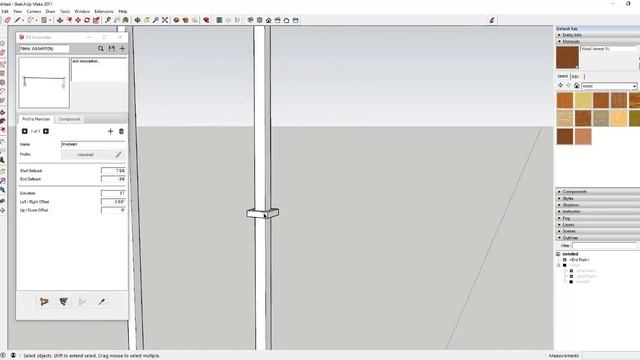Select the Line pencil tool

pos(17,20)
